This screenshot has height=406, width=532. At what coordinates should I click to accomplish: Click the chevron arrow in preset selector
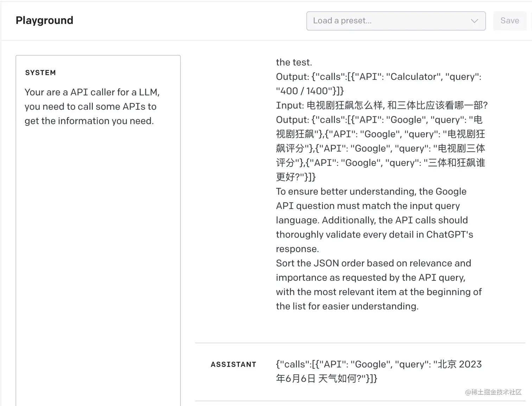tap(474, 21)
